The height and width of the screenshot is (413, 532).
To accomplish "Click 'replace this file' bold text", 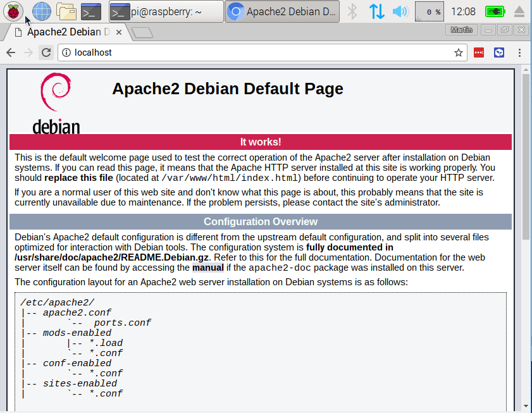I will point(78,178).
